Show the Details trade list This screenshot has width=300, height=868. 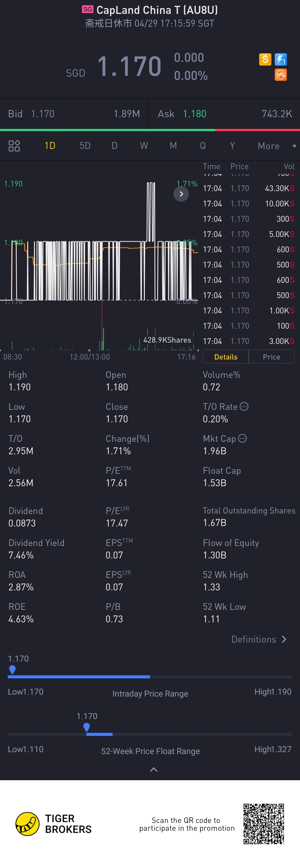click(x=226, y=357)
